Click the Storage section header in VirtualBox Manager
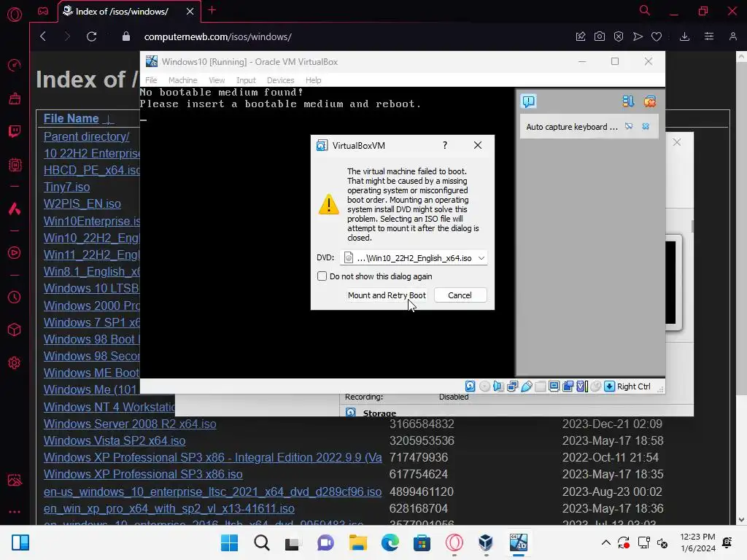This screenshot has width=747, height=560. click(379, 413)
